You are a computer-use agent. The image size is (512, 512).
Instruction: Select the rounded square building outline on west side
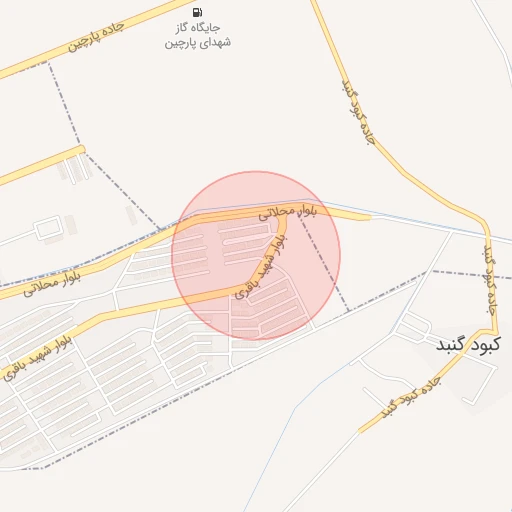point(49,228)
